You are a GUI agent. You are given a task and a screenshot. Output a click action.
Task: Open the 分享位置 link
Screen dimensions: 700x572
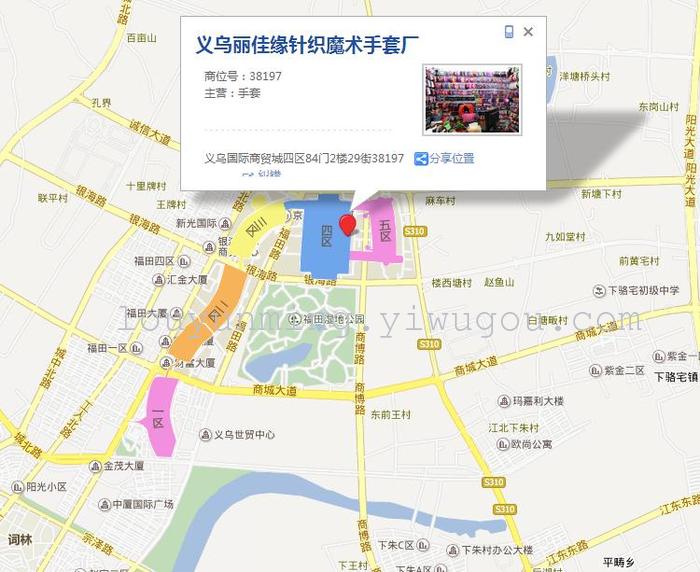pyautogui.click(x=452, y=159)
